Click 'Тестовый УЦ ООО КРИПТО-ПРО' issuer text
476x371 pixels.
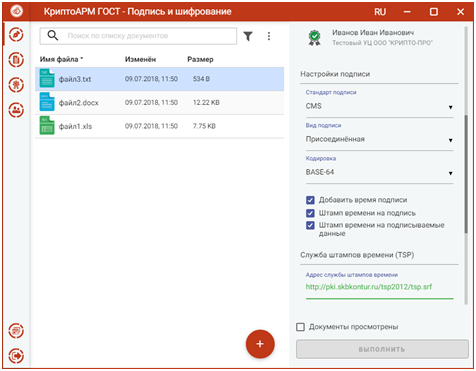(382, 43)
